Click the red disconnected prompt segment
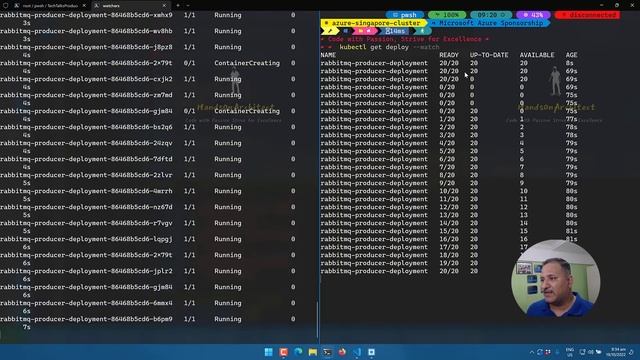 (x=588, y=15)
